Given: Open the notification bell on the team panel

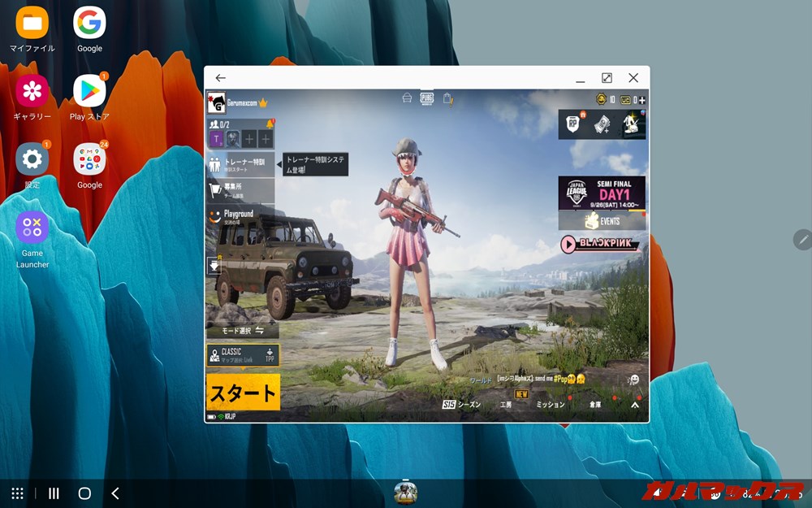Looking at the screenshot, I should coord(270,124).
